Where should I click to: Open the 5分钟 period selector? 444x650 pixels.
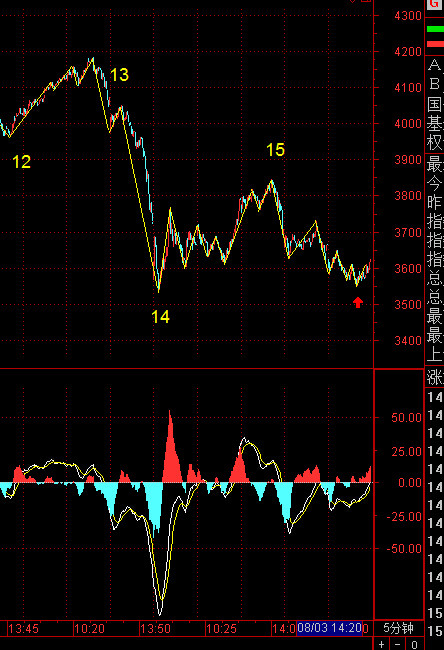point(398,628)
